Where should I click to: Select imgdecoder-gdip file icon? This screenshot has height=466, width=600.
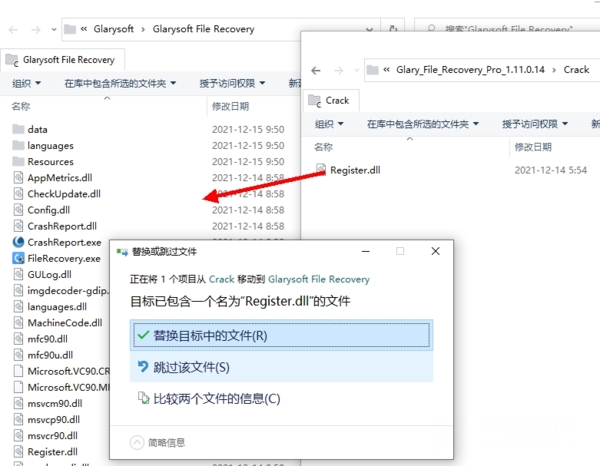pyautogui.click(x=18, y=290)
